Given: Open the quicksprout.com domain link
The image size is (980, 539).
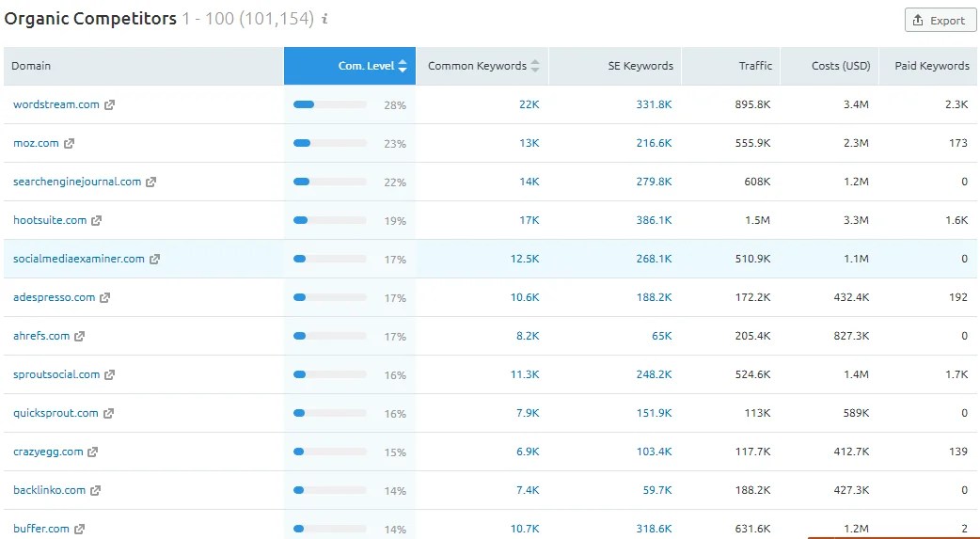Looking at the screenshot, I should (x=55, y=413).
